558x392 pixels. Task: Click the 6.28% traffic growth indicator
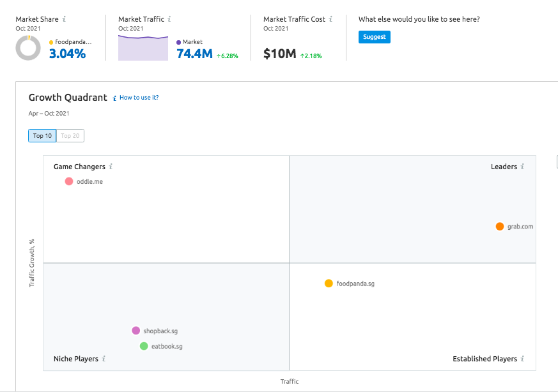point(228,56)
